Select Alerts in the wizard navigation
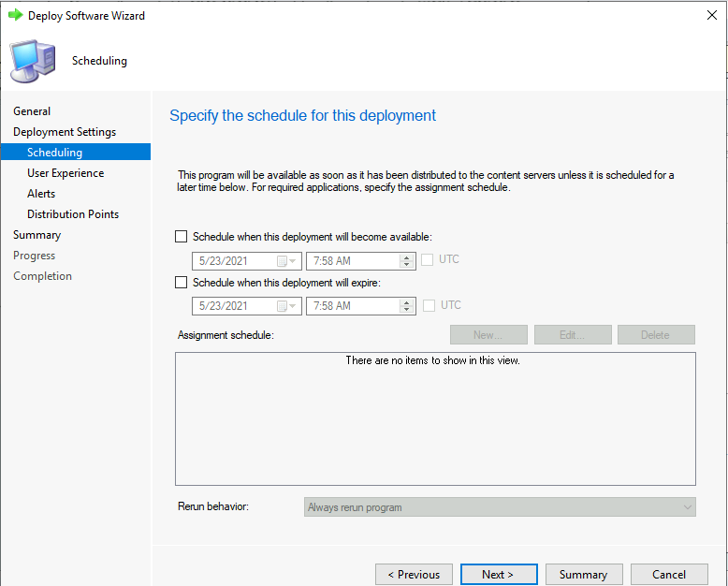The image size is (728, 586). [x=41, y=194]
